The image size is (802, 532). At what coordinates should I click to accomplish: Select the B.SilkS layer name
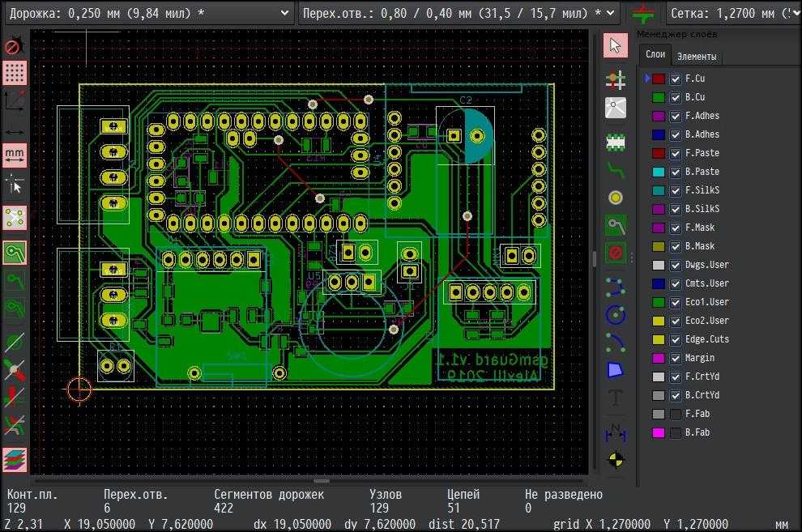pyautogui.click(x=702, y=209)
